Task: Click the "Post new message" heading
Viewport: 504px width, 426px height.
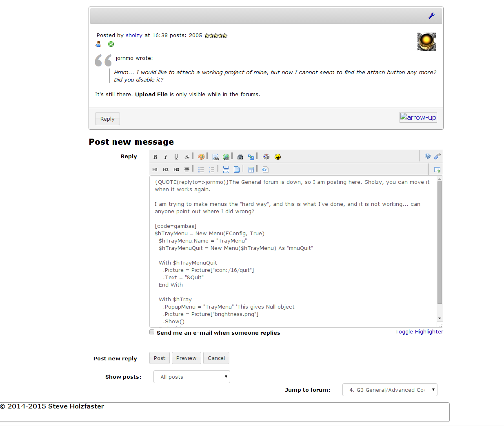Action: coord(131,142)
